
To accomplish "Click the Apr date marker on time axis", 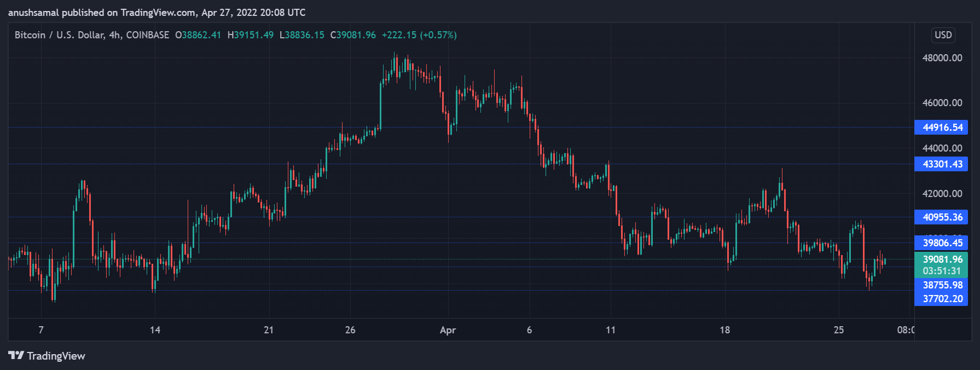I will pos(448,330).
